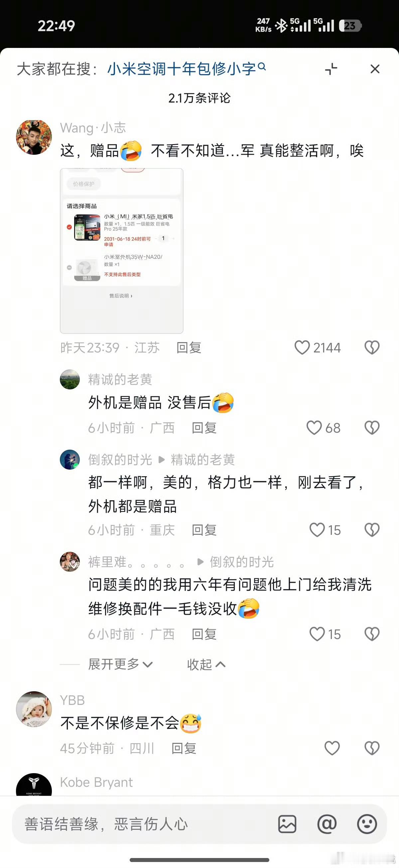This screenshot has width=399, height=868.
Task: Like YBB's comment heart icon
Action: point(332,748)
